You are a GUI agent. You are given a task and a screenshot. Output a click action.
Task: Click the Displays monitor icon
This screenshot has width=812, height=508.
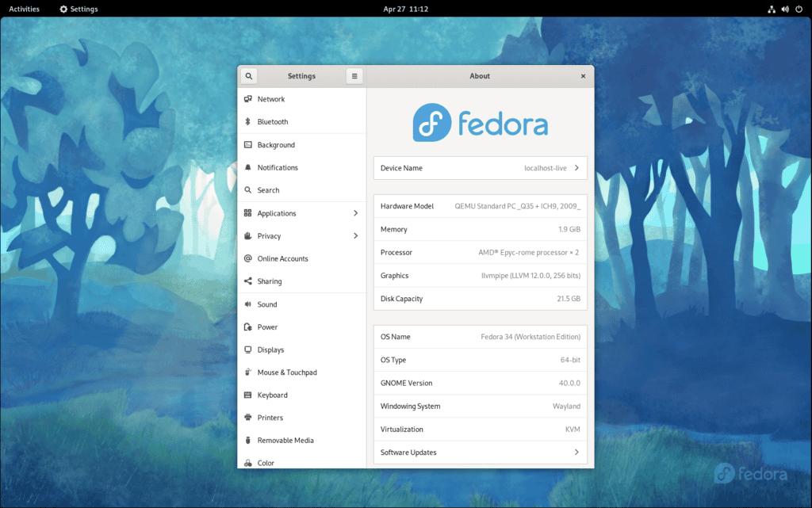coord(248,349)
